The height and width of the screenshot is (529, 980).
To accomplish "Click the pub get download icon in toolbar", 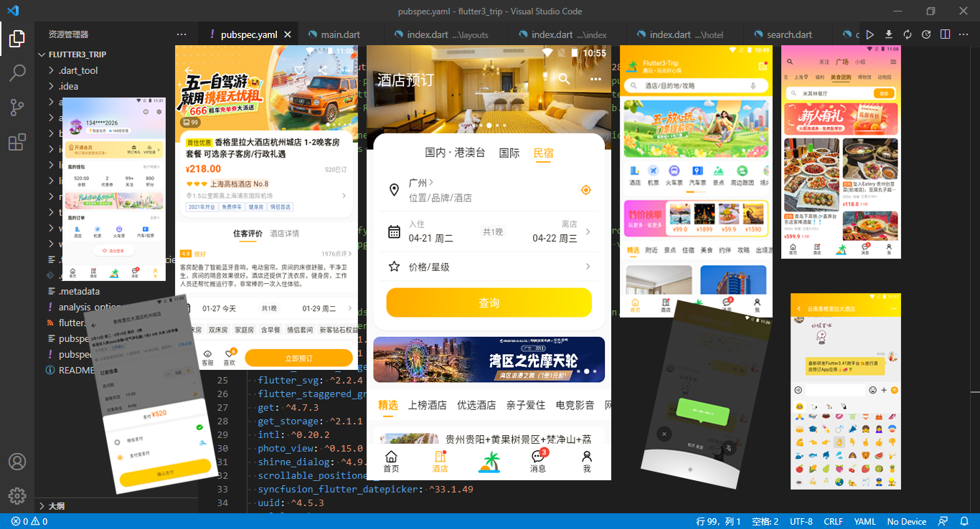I will 888,34.
